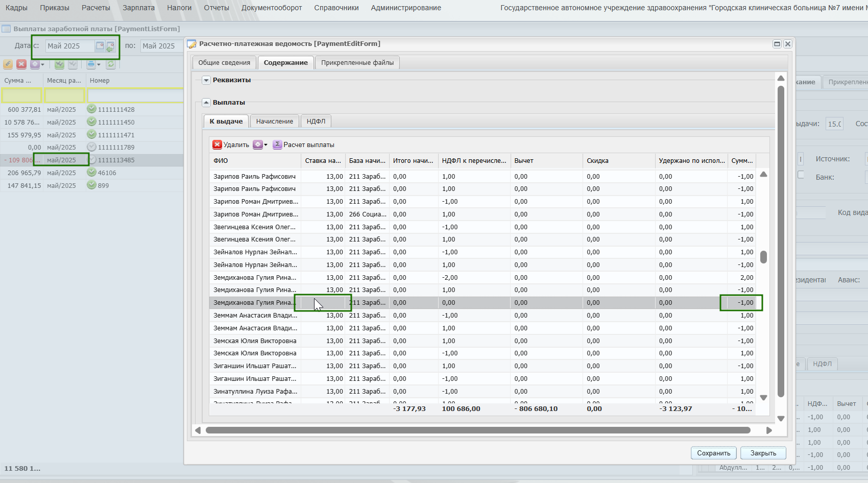Click the 'Дата с' Май 2025 field

70,46
